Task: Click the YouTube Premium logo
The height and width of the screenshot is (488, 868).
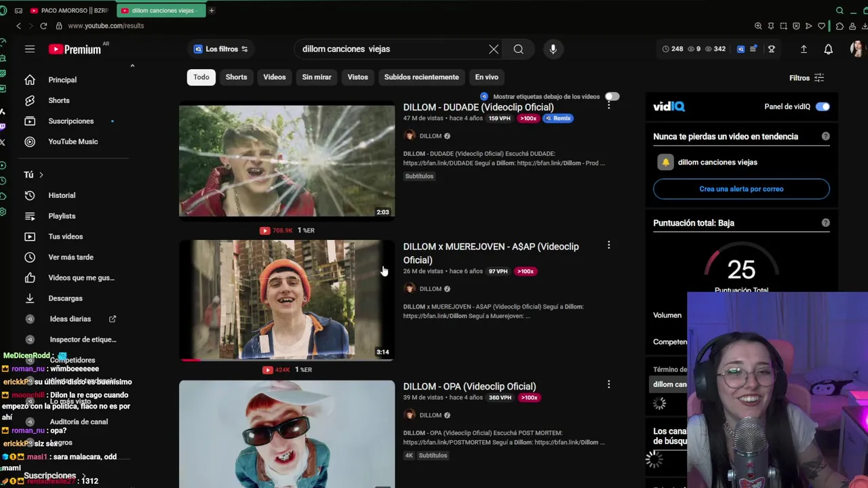Action: (75, 49)
